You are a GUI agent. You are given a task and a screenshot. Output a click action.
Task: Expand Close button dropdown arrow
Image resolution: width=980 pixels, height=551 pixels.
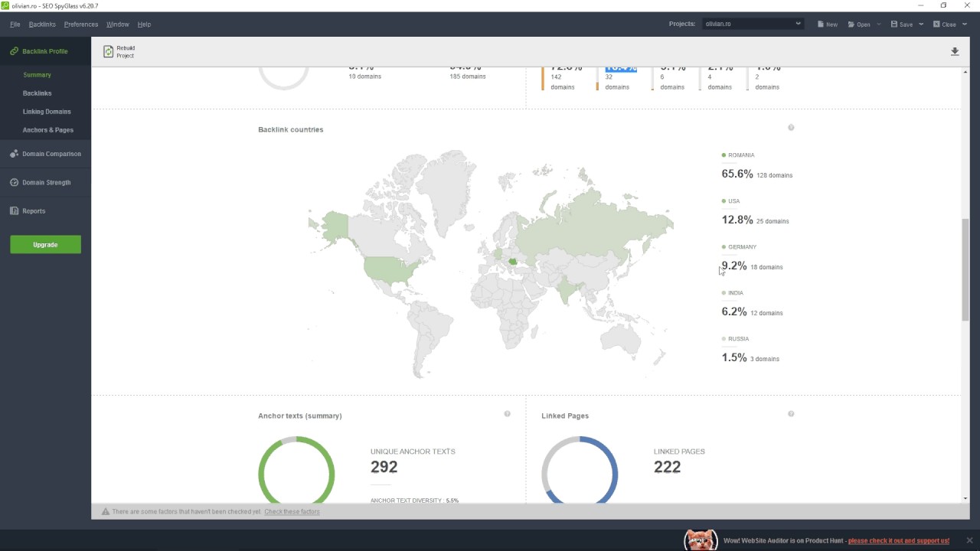click(x=965, y=24)
